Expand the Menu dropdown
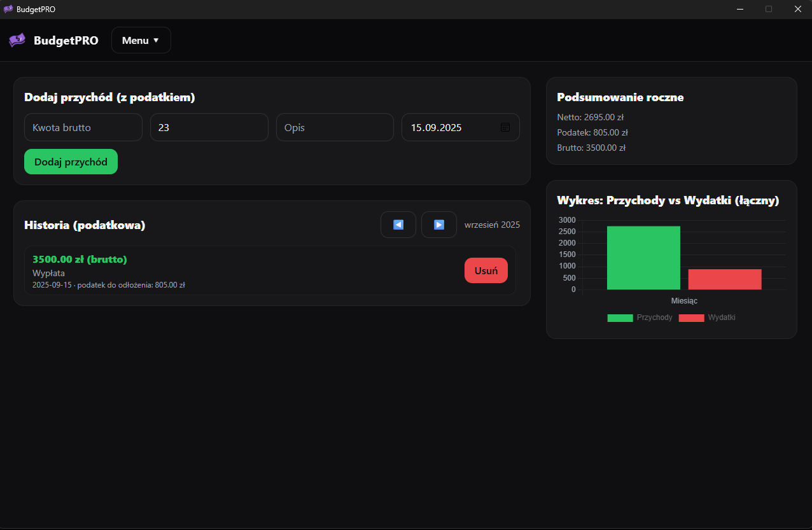The height and width of the screenshot is (530, 812). coord(141,40)
